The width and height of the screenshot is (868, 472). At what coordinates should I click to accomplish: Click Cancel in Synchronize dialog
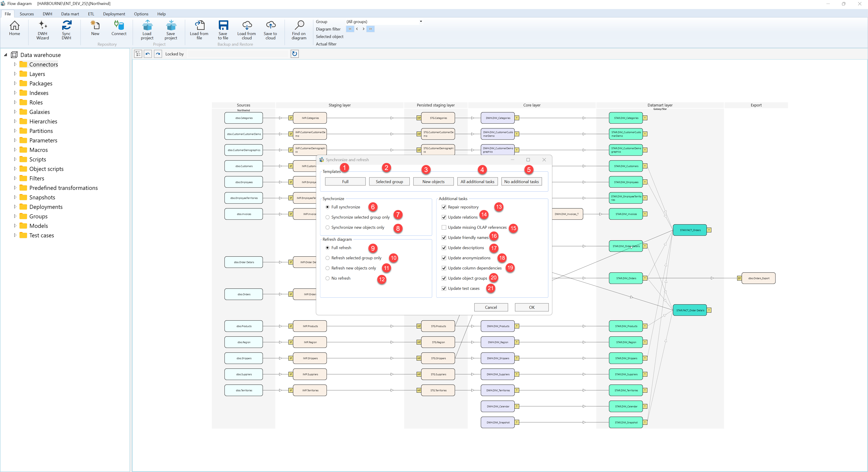pos(491,307)
